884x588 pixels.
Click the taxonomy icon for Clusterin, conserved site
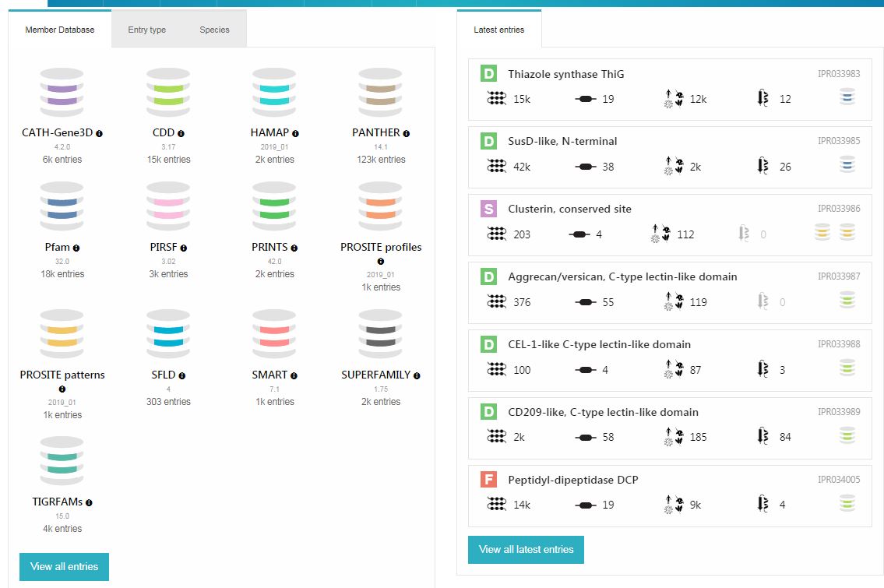660,234
